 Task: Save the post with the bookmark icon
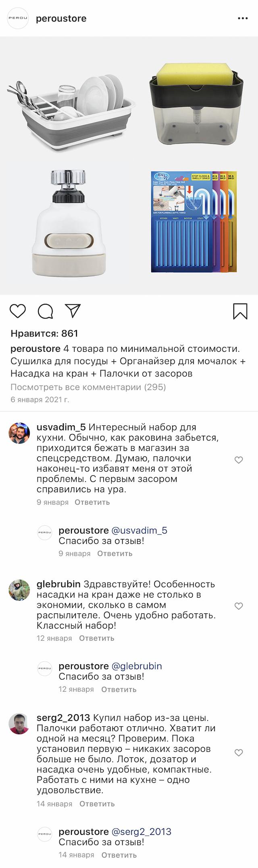point(240,311)
